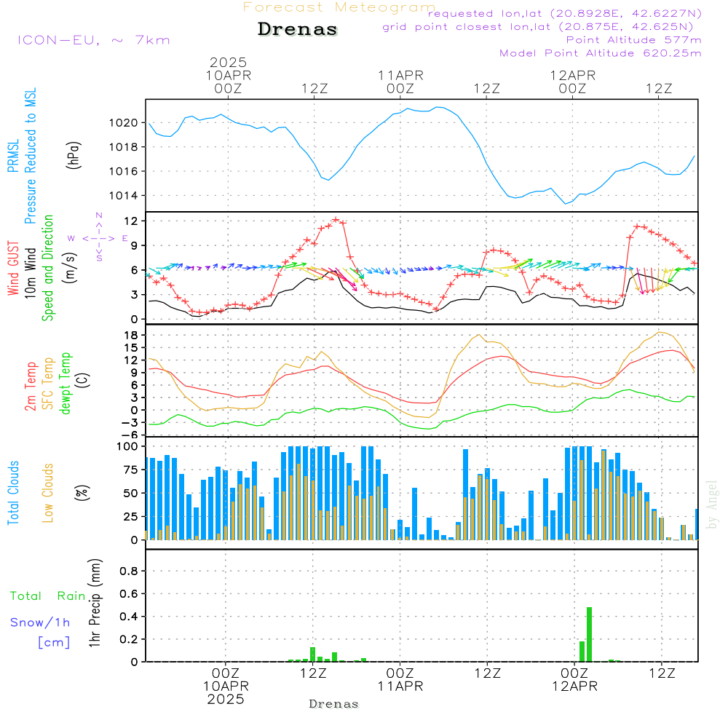Click the '(C)' temperature unit label
The image size is (728, 728).
coord(83,380)
